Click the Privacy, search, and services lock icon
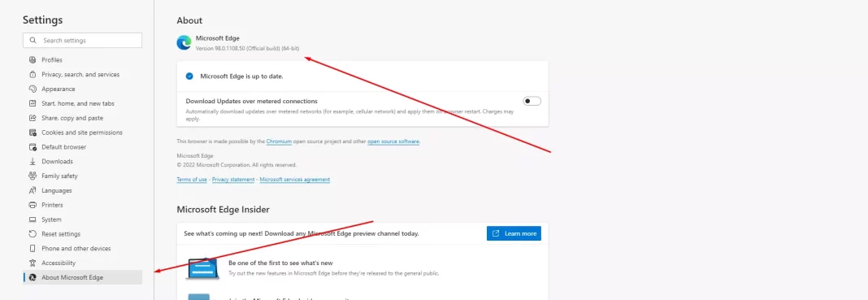The image size is (868, 300). tap(33, 74)
